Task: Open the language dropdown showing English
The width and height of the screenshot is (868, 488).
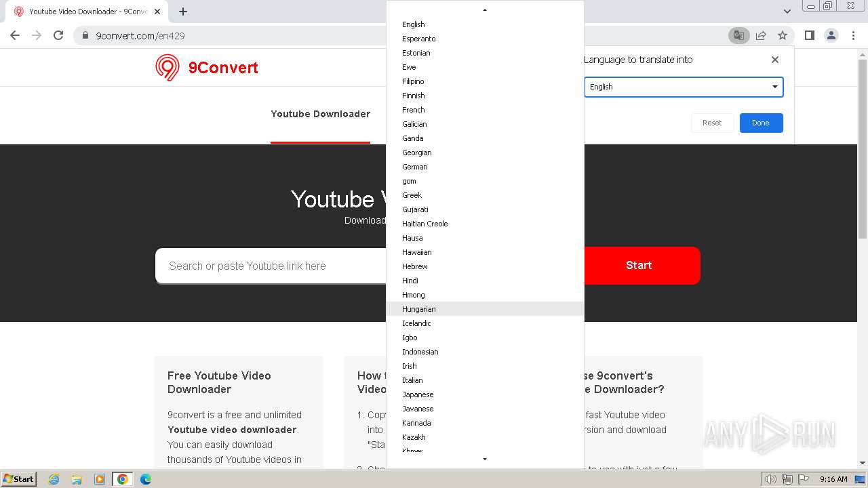Action: tap(684, 87)
